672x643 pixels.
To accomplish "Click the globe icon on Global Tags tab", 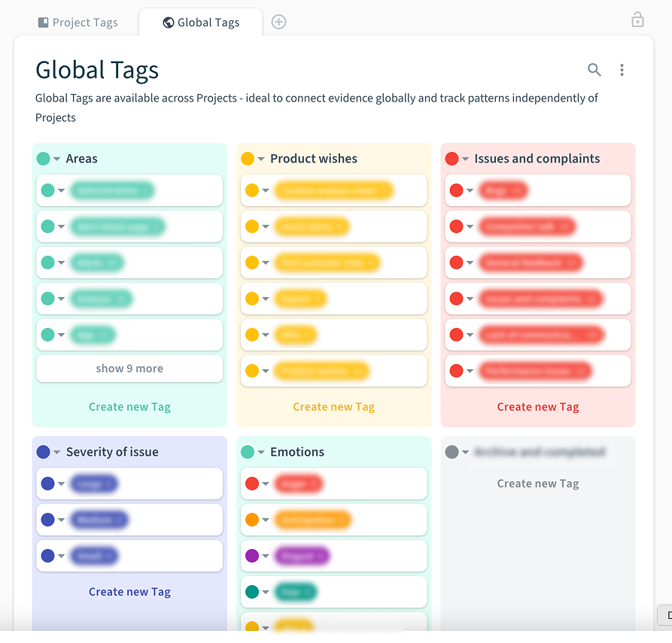I will 169,23.
